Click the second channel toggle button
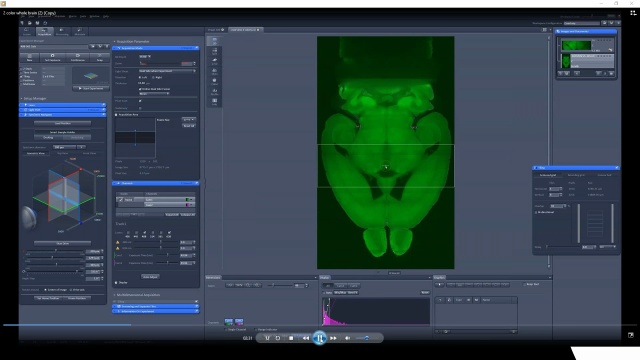640x360 pixels. [239, 322]
